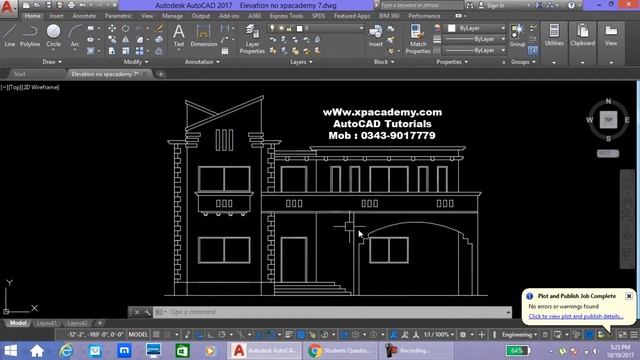The image size is (640, 360).
Task: Activate the Rotate tool in Modify panel
Action: point(126,29)
